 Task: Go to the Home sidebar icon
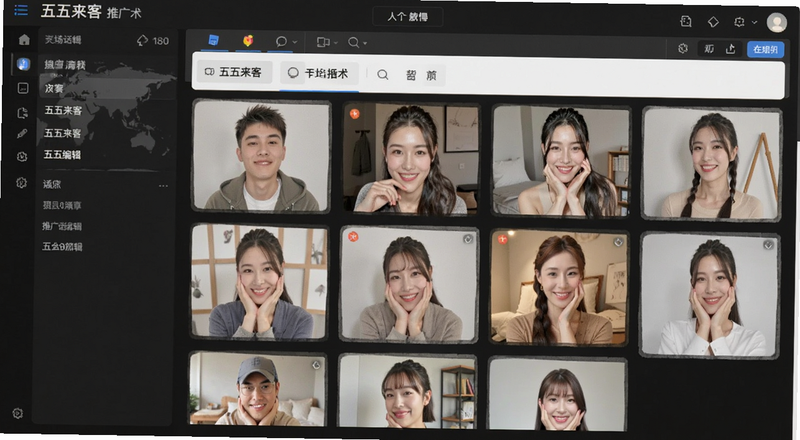click(x=24, y=40)
